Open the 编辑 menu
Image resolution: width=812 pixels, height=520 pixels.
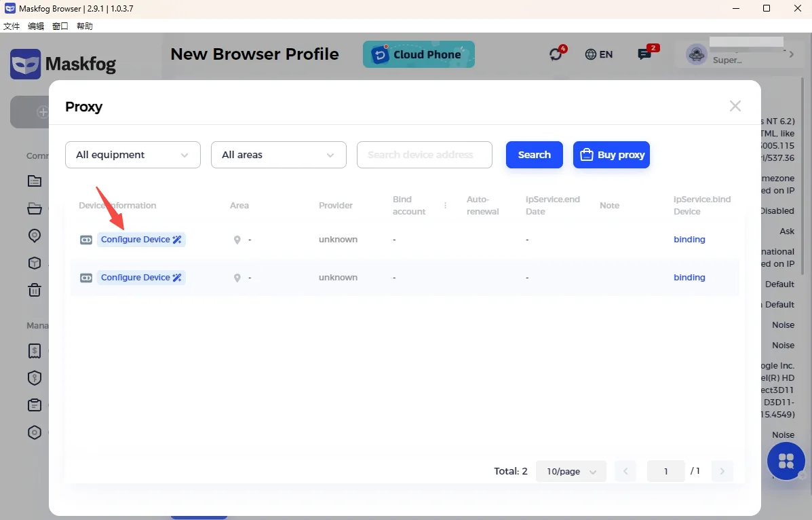coord(36,26)
